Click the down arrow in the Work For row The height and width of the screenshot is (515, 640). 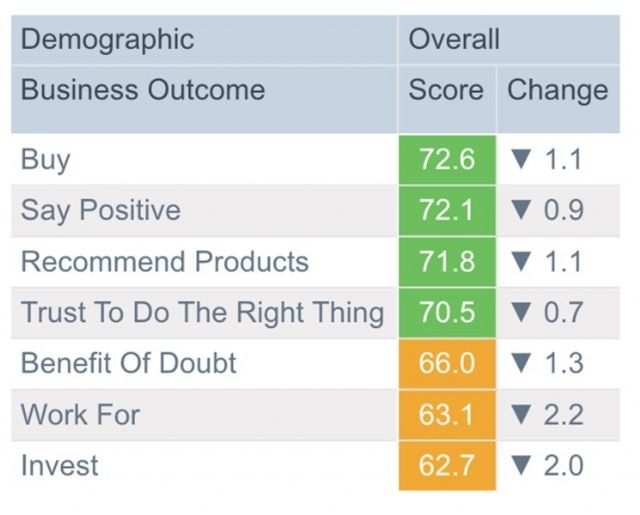pos(519,414)
